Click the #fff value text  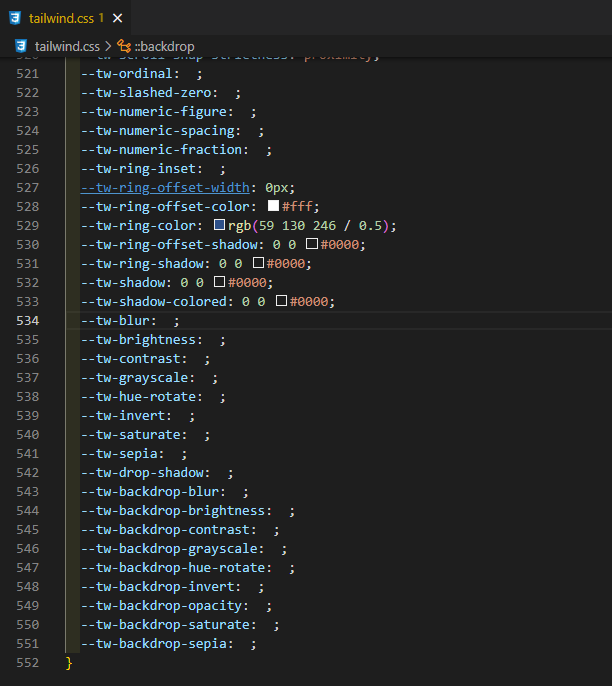pos(298,206)
